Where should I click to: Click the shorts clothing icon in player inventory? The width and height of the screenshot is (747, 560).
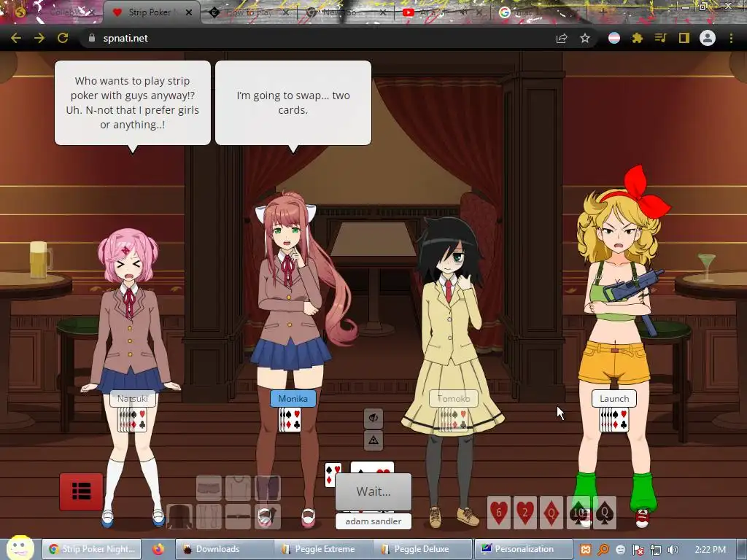(x=209, y=488)
